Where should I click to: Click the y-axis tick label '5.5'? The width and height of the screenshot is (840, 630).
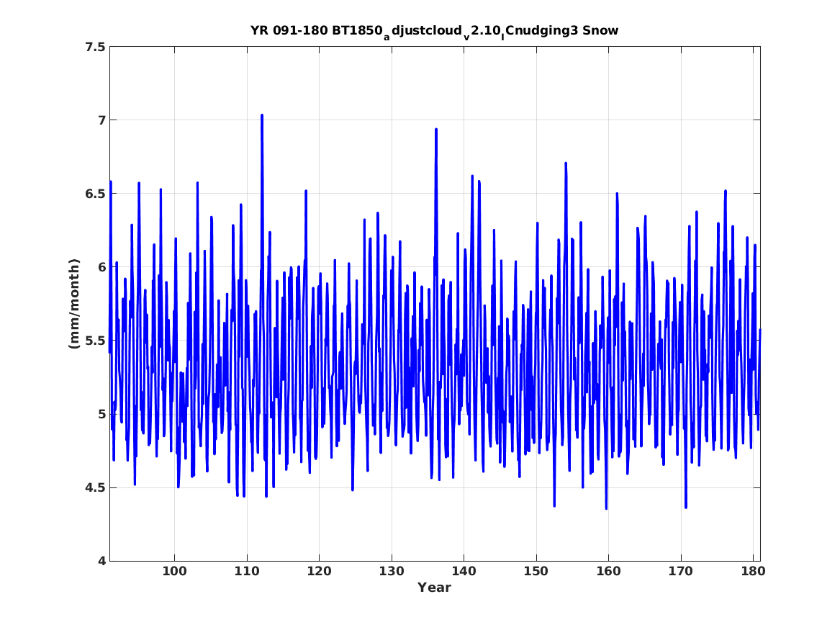pyautogui.click(x=95, y=340)
